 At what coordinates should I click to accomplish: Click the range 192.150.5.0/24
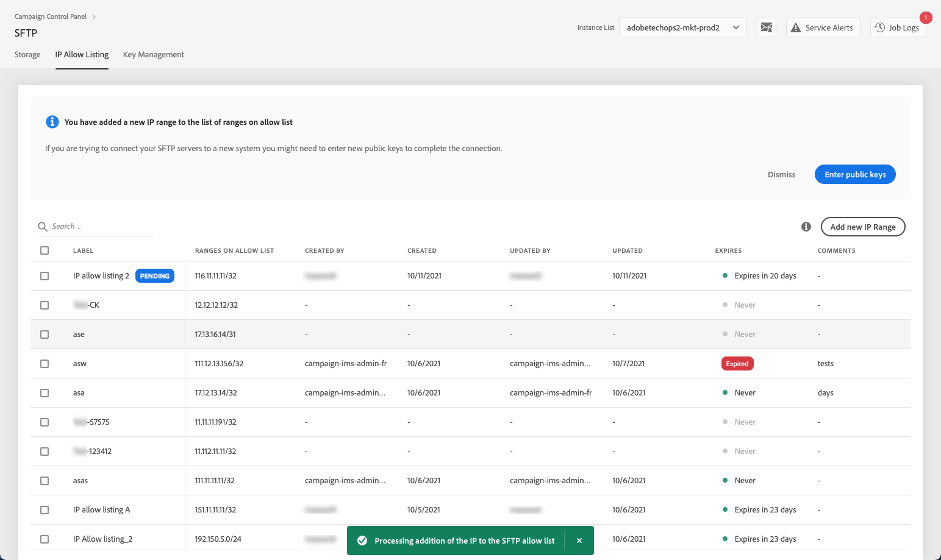pos(218,539)
